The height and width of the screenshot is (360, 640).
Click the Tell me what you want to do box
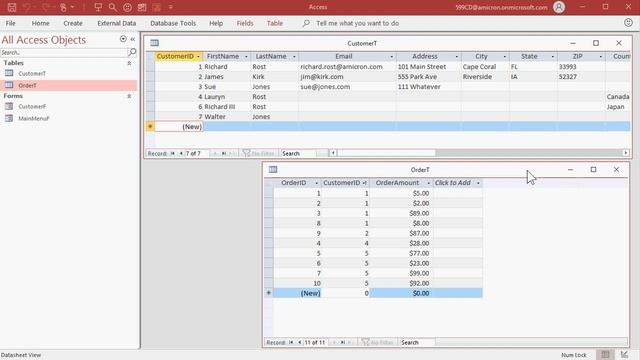coord(358,23)
